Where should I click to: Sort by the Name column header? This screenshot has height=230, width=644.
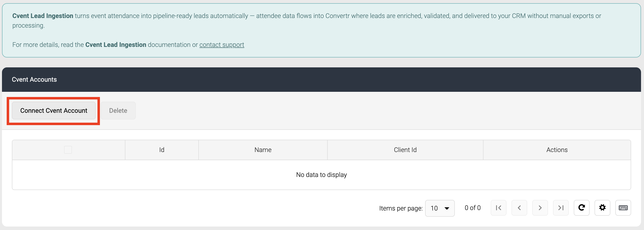click(x=263, y=150)
